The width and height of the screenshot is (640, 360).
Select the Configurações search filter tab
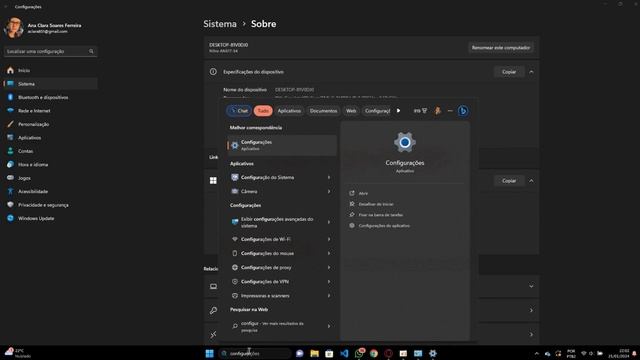(377, 111)
